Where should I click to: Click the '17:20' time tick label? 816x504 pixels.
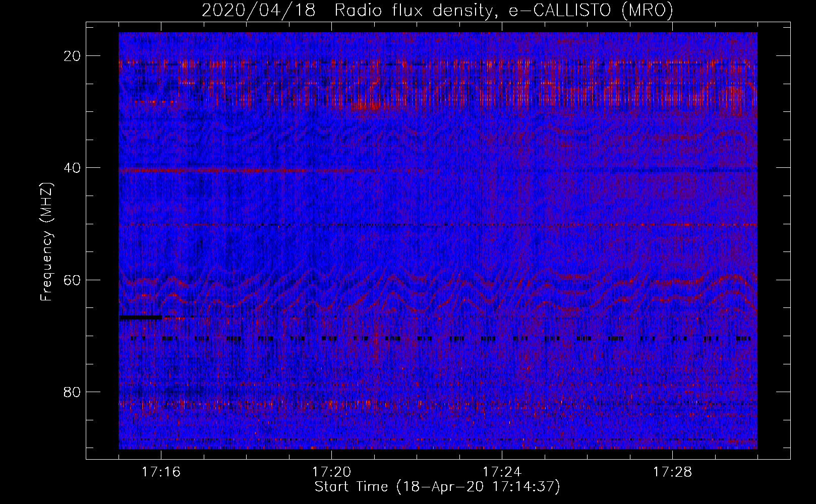[332, 472]
